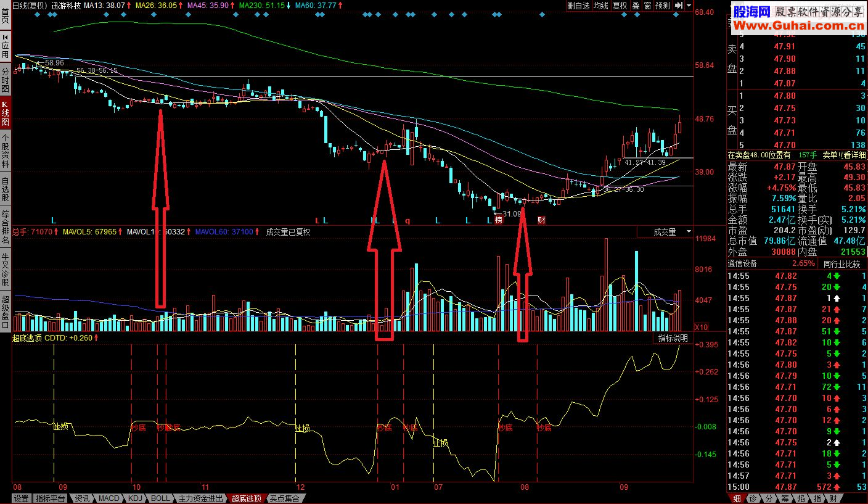Viewport: 868px width, 504px height.
Task: Click the stock name 迅游科技
Action: (66, 5)
